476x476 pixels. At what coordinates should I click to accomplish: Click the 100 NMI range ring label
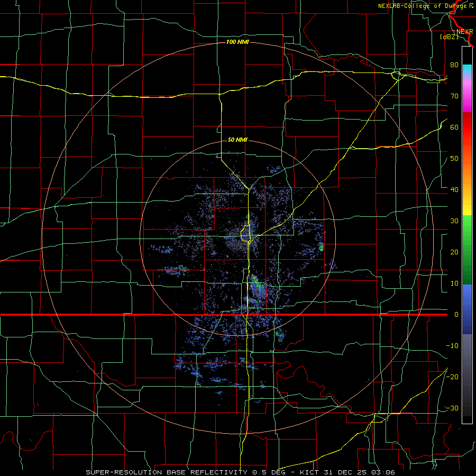(x=237, y=42)
